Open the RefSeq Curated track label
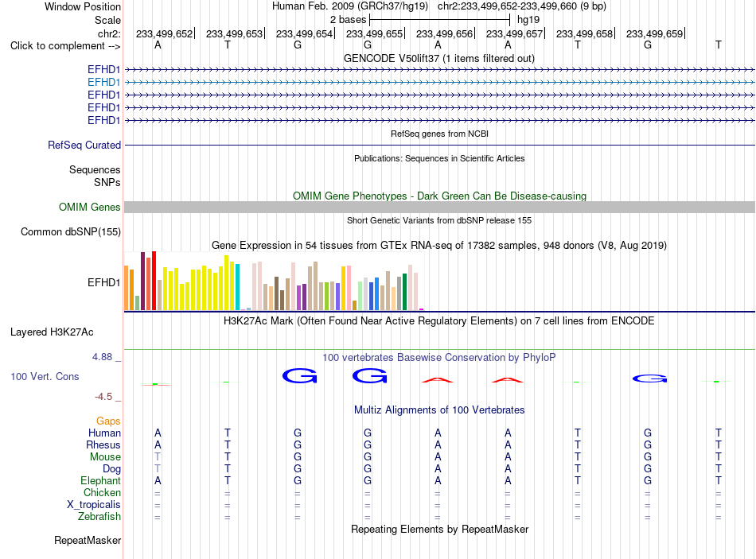This screenshot has width=756, height=559. pyautogui.click(x=84, y=145)
